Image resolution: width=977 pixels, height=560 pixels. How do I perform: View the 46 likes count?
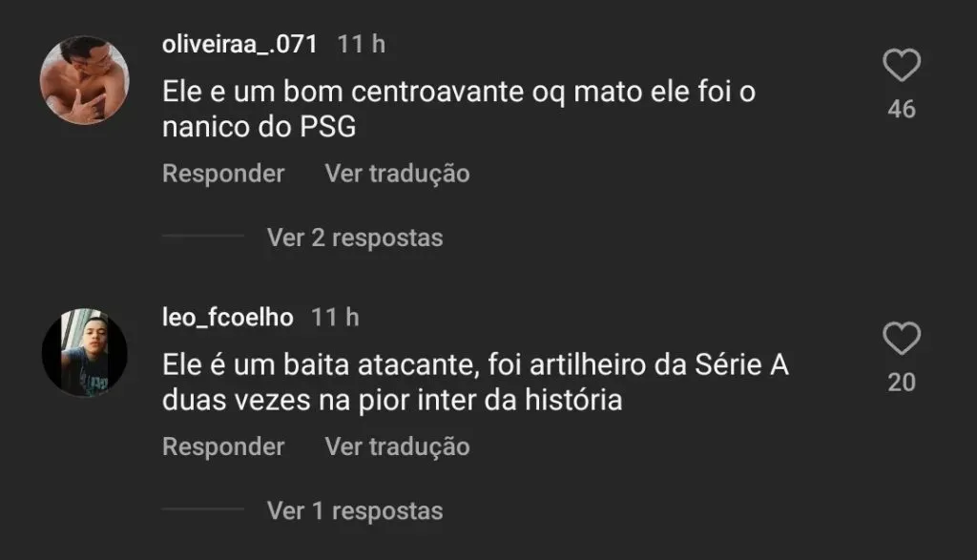pyautogui.click(x=901, y=110)
